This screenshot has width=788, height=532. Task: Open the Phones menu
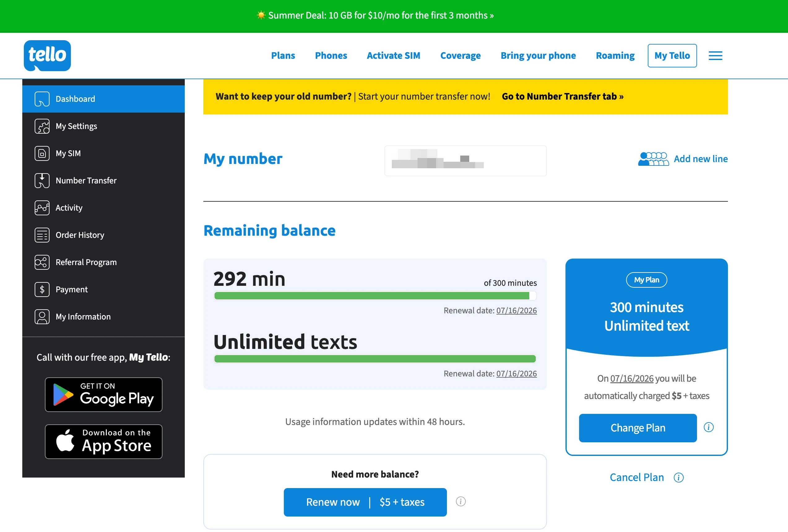tap(331, 56)
